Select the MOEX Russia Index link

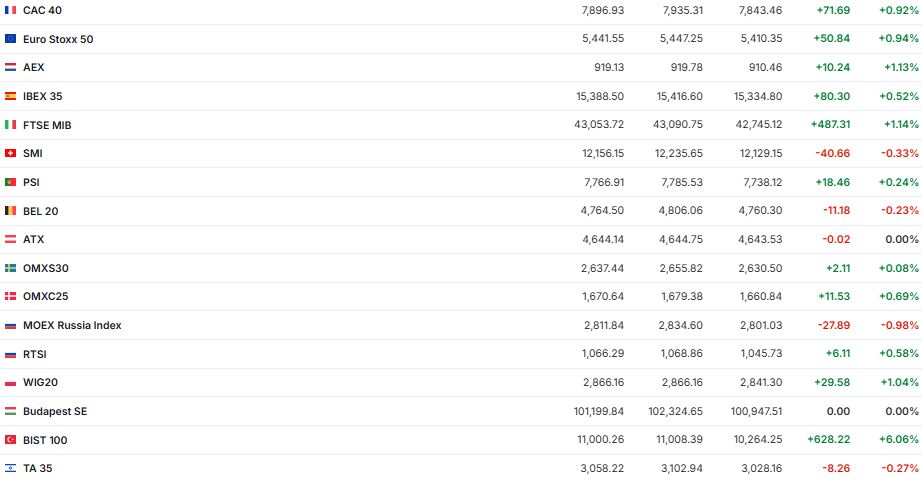click(72, 325)
